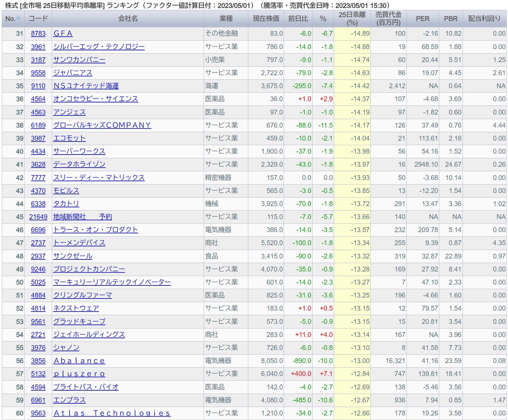Open stock code link 9246
508x420 pixels.
(x=38, y=269)
